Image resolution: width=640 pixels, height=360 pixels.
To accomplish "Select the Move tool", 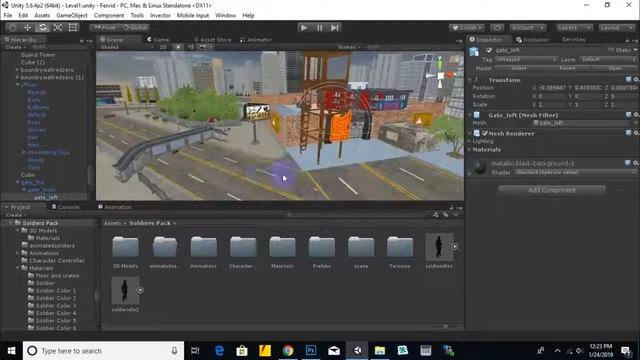I will (x=27, y=27).
